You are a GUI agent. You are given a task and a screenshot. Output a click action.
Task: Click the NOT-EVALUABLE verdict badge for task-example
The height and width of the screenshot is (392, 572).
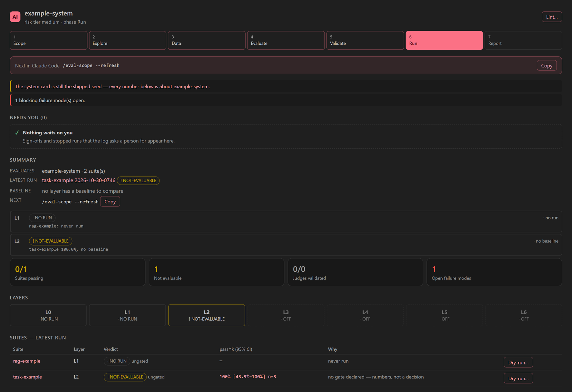tap(125, 377)
